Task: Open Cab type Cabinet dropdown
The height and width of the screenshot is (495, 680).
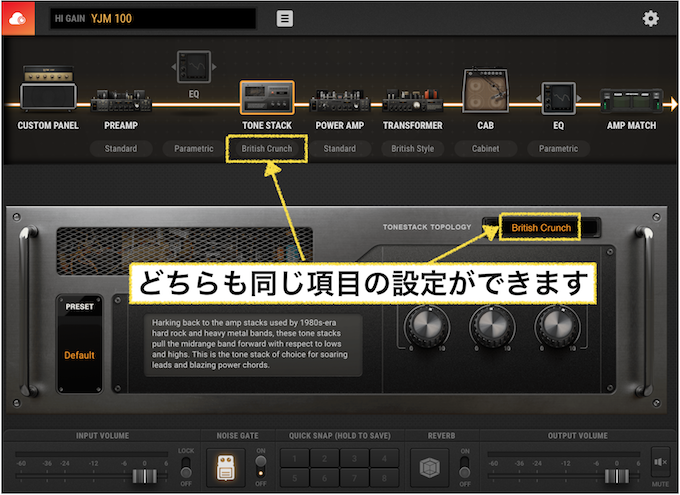Action: tap(485, 149)
